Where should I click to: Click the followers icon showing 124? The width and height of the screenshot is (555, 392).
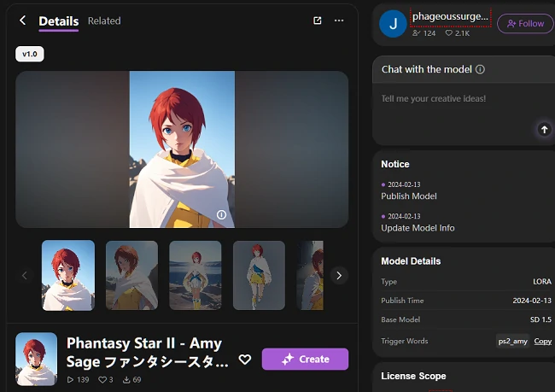click(416, 33)
